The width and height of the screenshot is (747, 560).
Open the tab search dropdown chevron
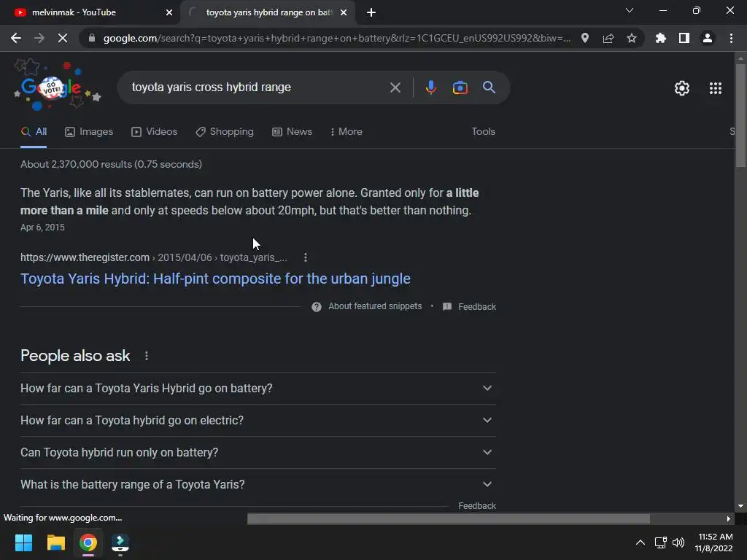click(630, 10)
